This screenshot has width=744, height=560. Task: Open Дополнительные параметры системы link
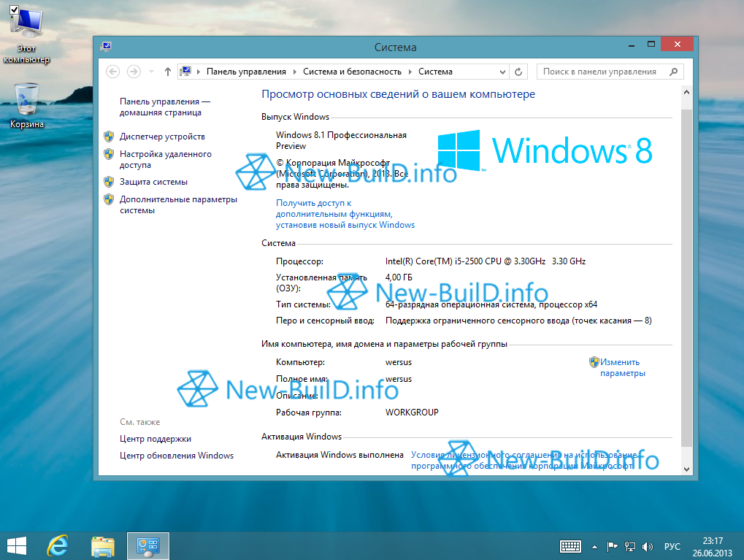178,204
